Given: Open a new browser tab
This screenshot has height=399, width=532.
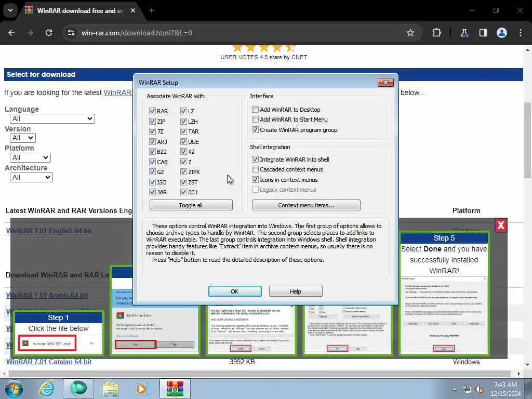Looking at the screenshot, I should [x=152, y=10].
